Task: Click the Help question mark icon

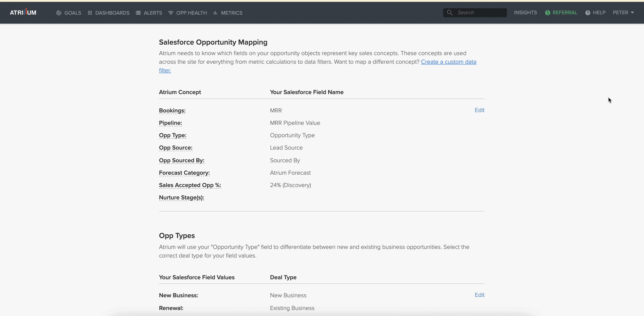Action: pyautogui.click(x=588, y=13)
